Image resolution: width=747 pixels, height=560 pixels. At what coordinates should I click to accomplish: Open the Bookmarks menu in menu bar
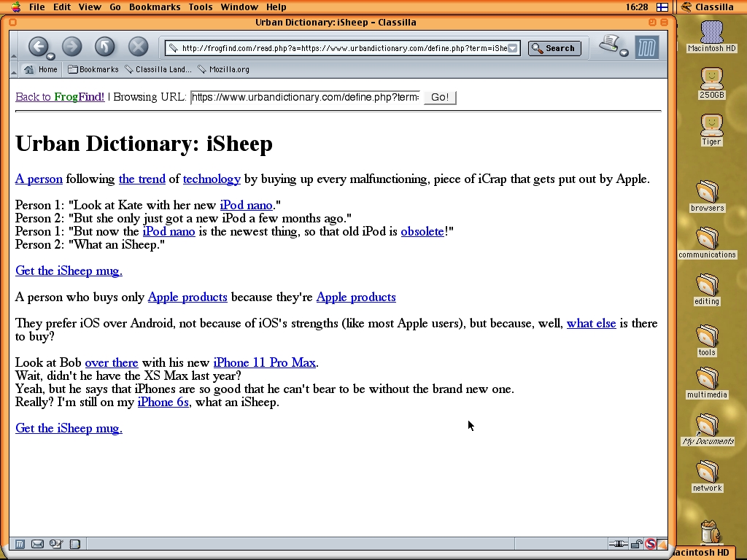(155, 7)
